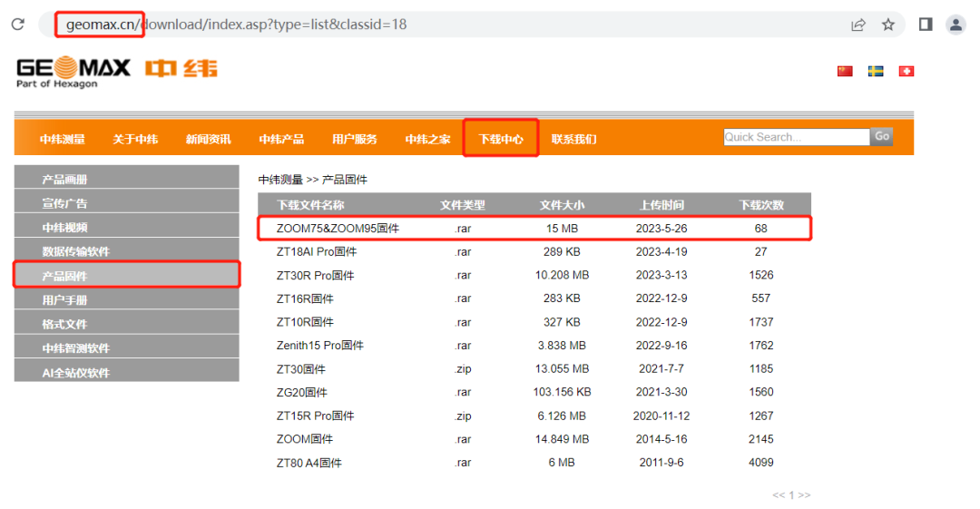Click the Go search button
The height and width of the screenshot is (509, 980).
pyautogui.click(x=881, y=136)
